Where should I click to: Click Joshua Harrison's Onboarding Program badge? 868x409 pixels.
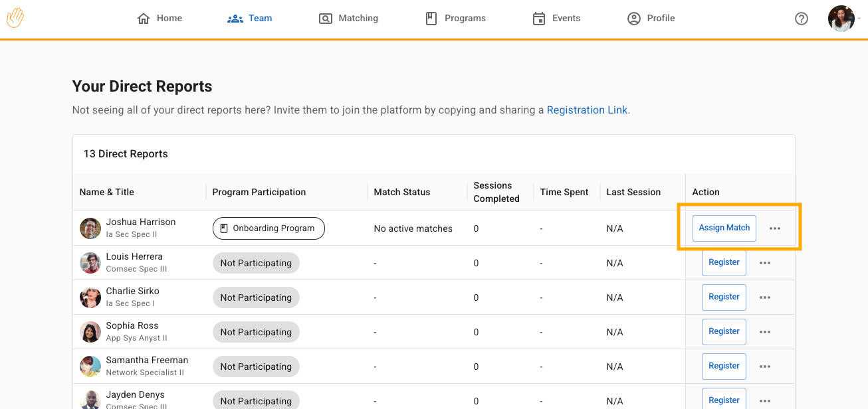[x=269, y=228]
